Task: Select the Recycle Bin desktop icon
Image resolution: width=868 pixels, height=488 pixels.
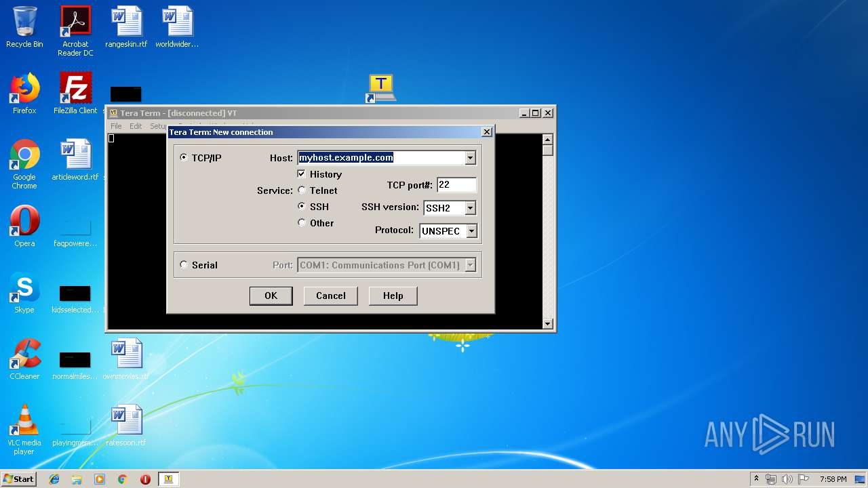Action: click(24, 27)
